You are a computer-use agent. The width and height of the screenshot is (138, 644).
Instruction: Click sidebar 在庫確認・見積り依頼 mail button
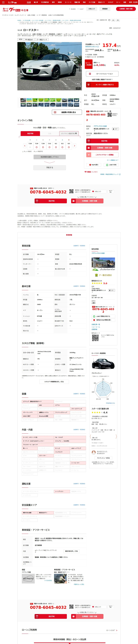coord(102,148)
